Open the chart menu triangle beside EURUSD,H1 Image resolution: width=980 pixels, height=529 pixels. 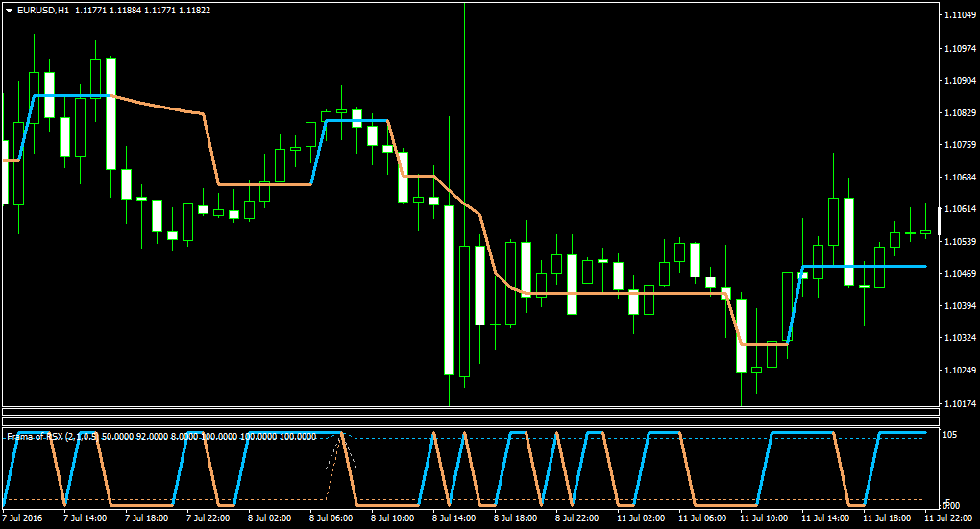point(10,11)
